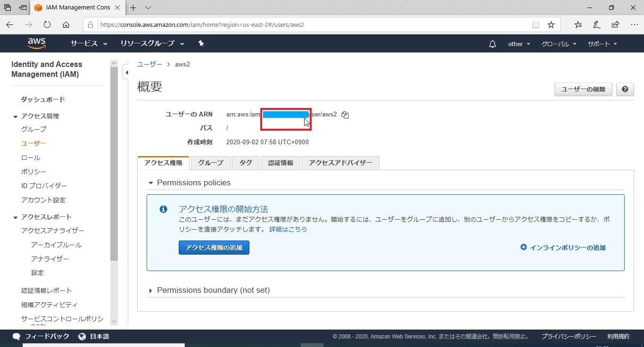Open アーカイブルール in sidebar
Screen dimensions: 644x347
coord(57,245)
